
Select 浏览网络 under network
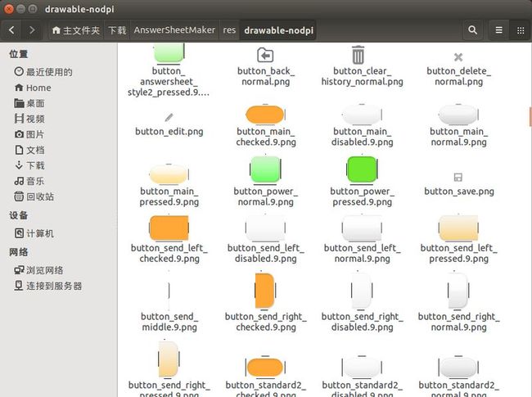point(38,270)
